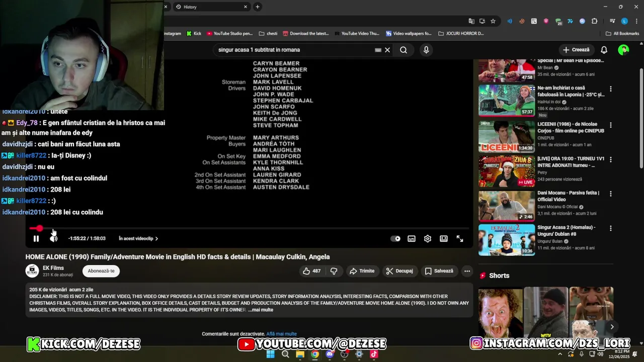
Task: Open options for the Dani Mocanu video
Action: (611, 194)
